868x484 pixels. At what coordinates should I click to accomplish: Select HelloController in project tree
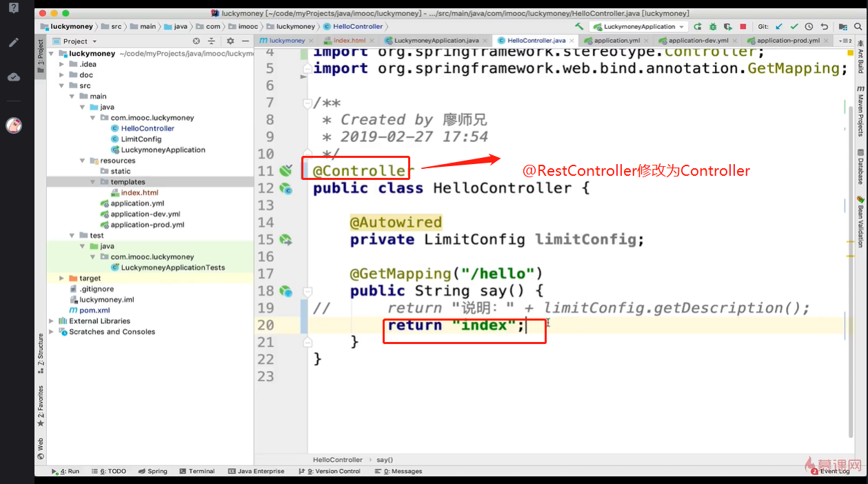pyautogui.click(x=148, y=128)
